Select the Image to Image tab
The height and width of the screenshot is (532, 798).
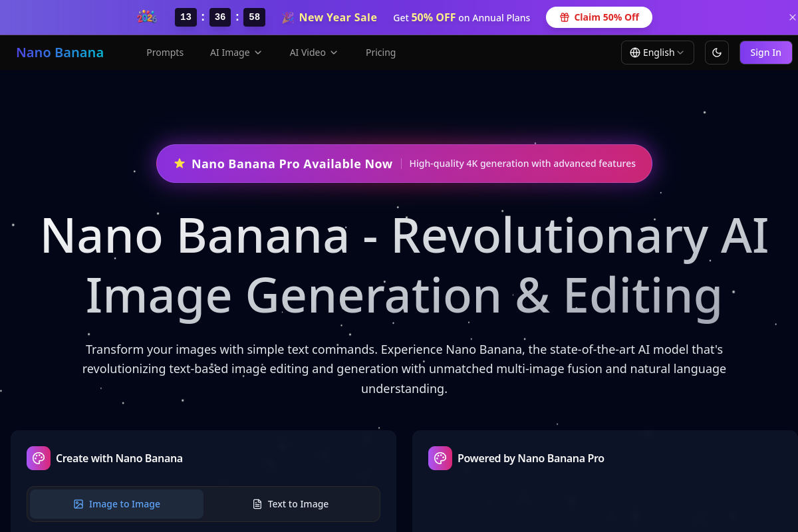[116, 504]
